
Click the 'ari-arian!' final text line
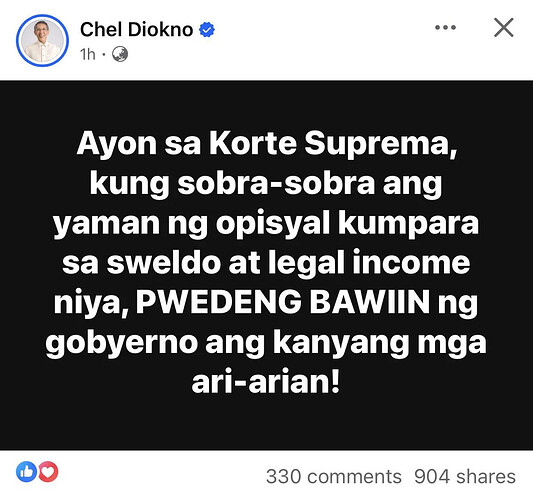tap(265, 381)
